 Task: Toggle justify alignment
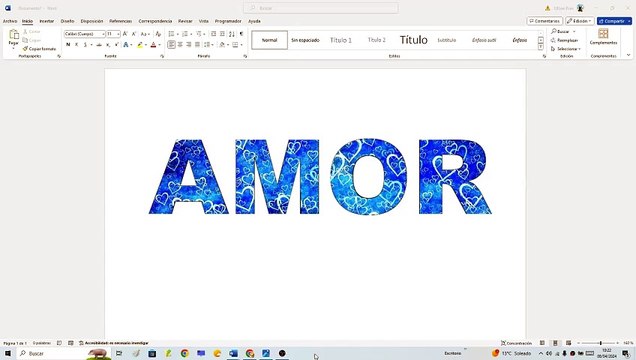198,45
